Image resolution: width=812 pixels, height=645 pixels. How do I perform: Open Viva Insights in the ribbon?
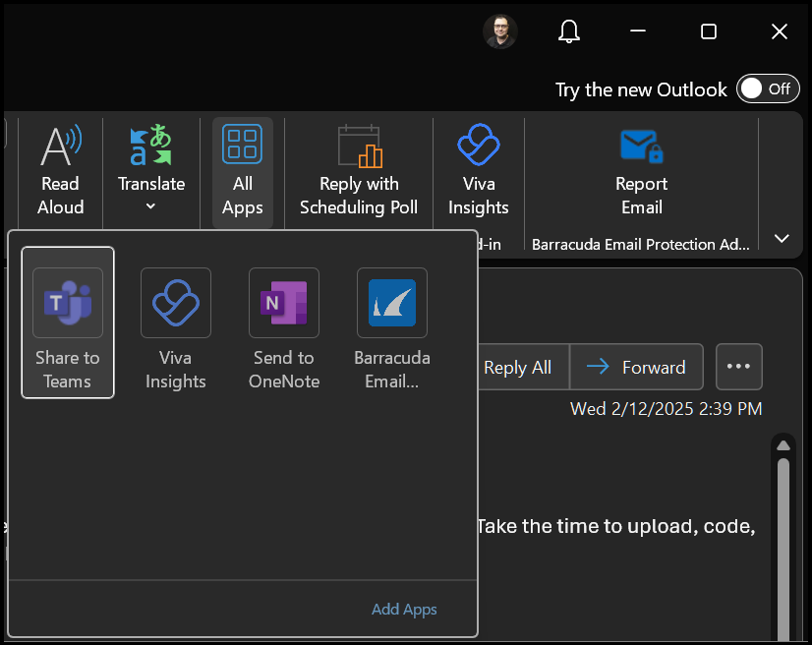click(x=479, y=171)
